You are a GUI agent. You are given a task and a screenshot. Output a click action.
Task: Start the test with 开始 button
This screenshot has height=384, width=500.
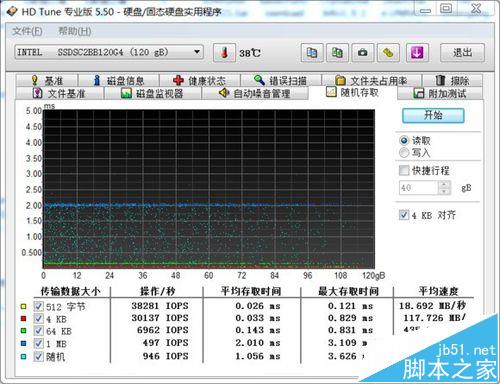coord(433,115)
